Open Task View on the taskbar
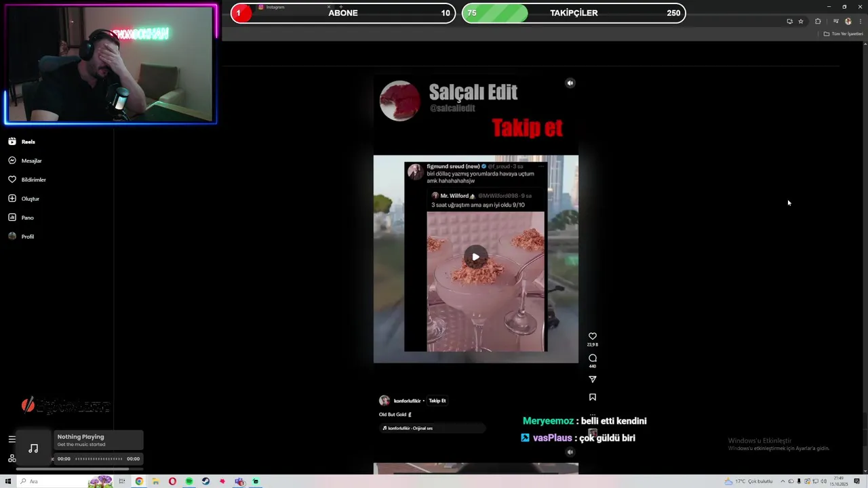 (x=122, y=481)
